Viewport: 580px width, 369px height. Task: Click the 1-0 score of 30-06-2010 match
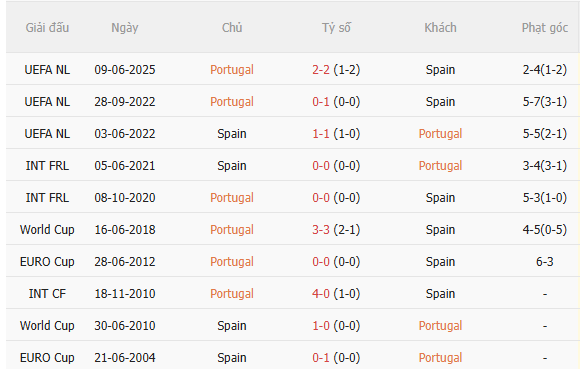(321, 326)
